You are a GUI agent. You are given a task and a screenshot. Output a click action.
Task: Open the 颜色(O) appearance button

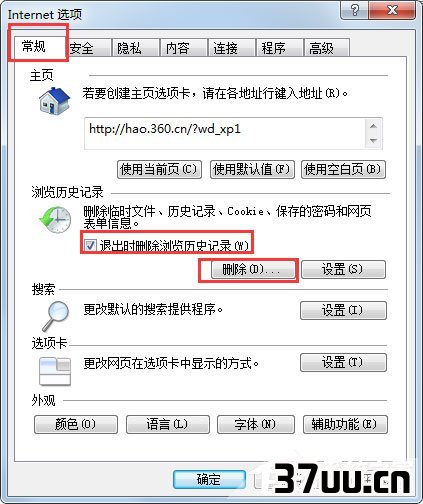tap(76, 424)
